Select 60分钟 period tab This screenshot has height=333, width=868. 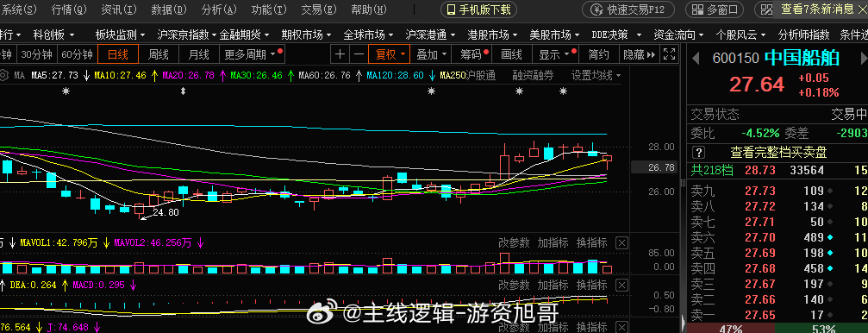pyautogui.click(x=77, y=55)
